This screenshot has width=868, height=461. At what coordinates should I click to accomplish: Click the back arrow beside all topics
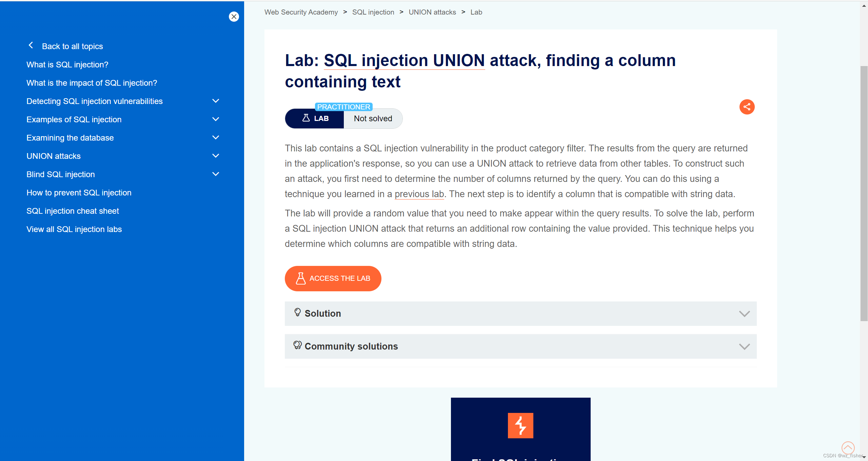[x=31, y=45]
